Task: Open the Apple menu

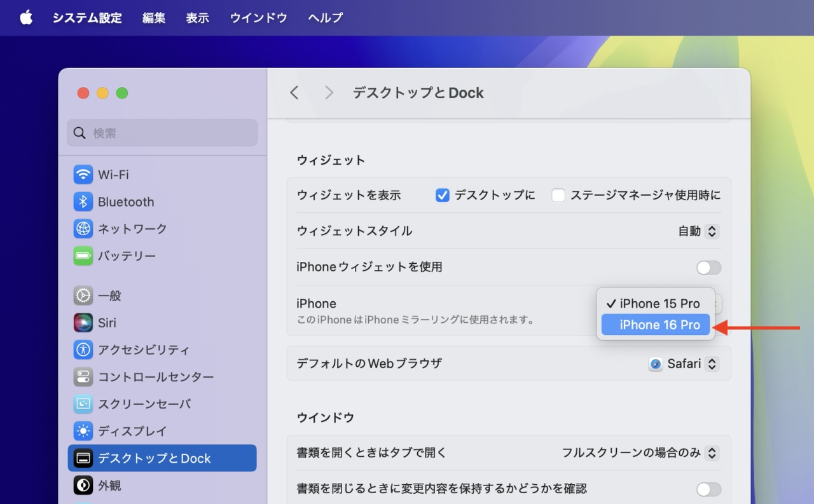Action: (x=26, y=17)
